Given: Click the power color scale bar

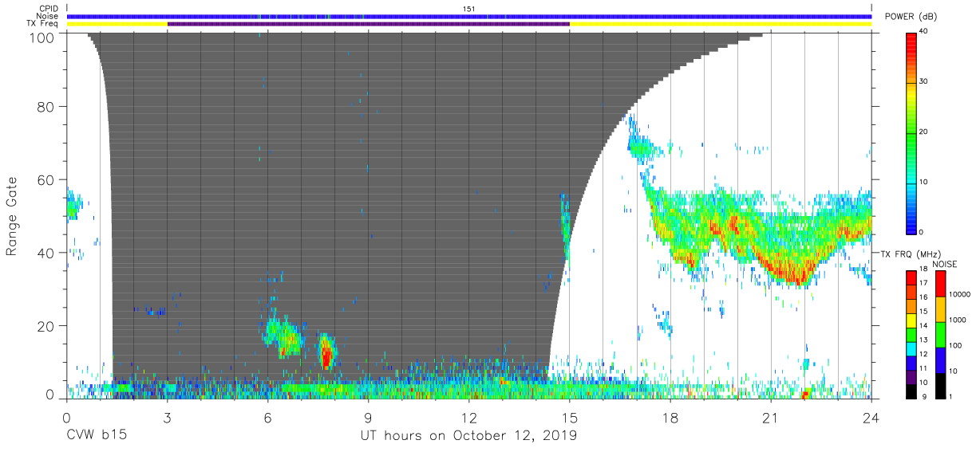Looking at the screenshot, I should [911, 132].
